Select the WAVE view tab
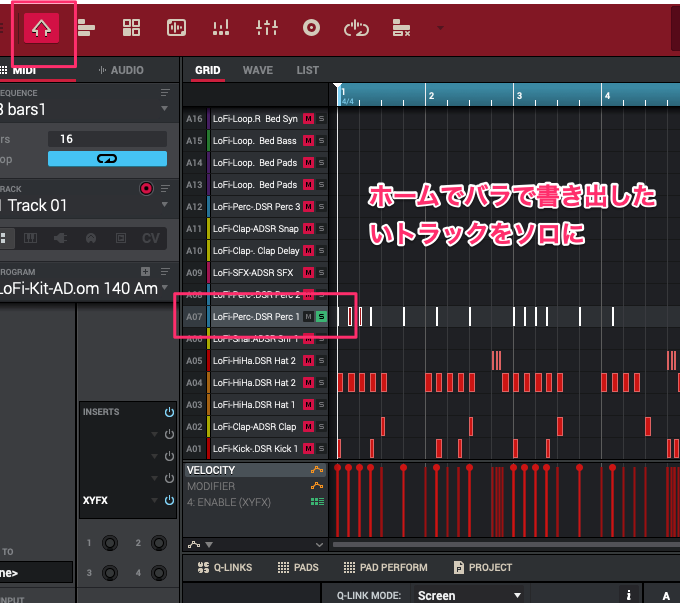The height and width of the screenshot is (603, 680). 258,70
